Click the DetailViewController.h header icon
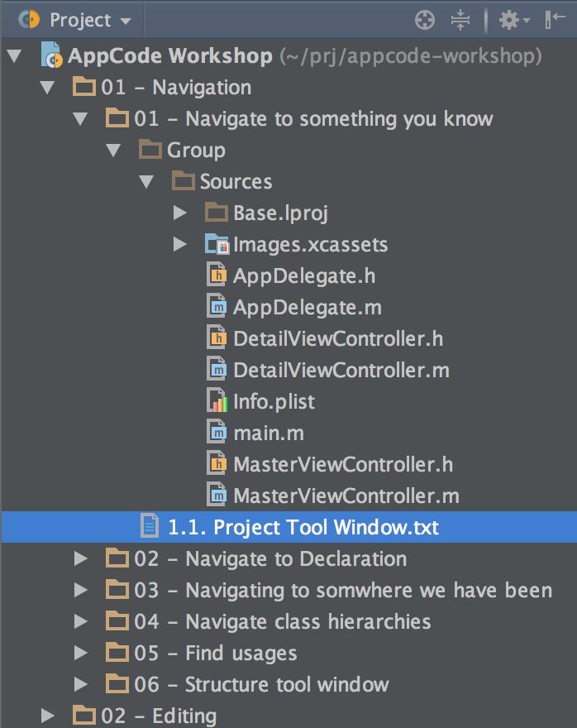This screenshot has height=728, width=577. point(217,338)
